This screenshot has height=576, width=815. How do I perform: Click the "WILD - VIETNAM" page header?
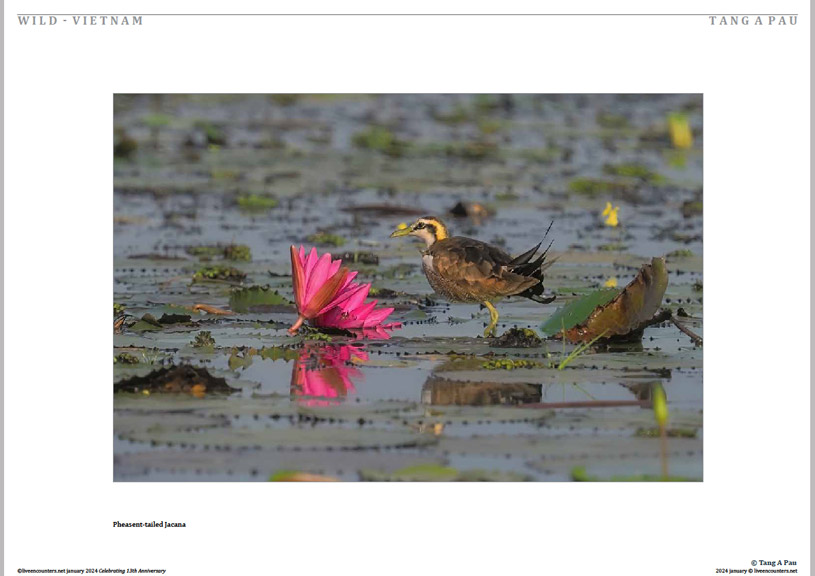point(80,21)
